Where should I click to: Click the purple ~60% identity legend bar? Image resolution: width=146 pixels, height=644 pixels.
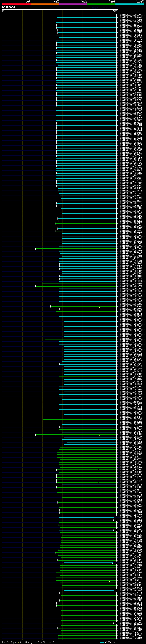[73, 4]
